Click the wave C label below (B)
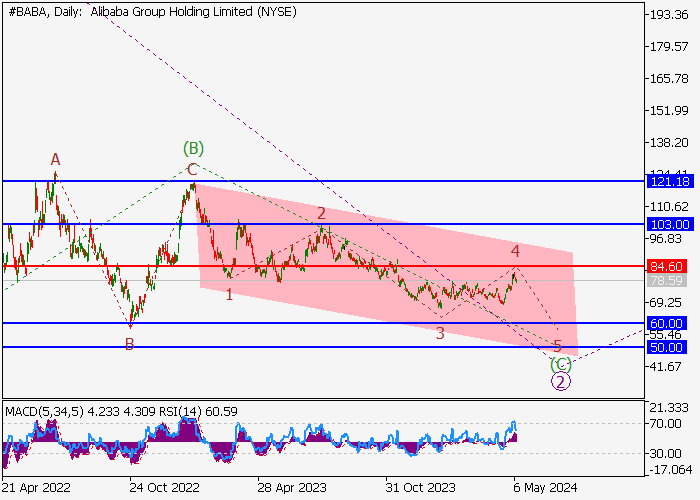This screenshot has height=500, width=700. pyautogui.click(x=192, y=170)
